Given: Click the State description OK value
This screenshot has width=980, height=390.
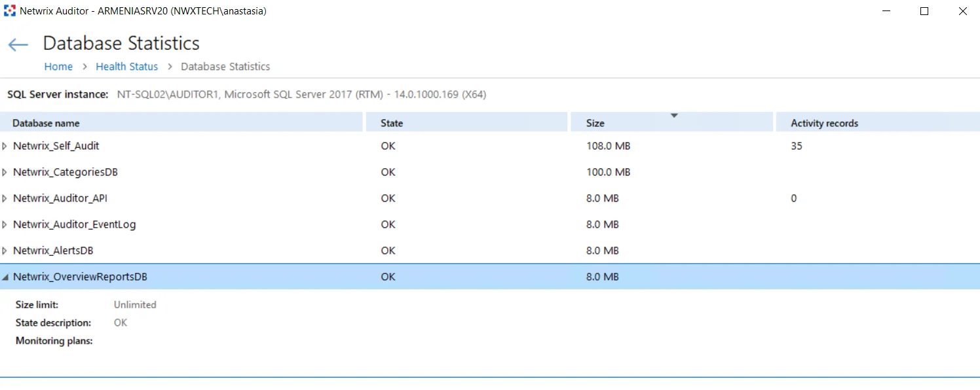Looking at the screenshot, I should point(121,323).
